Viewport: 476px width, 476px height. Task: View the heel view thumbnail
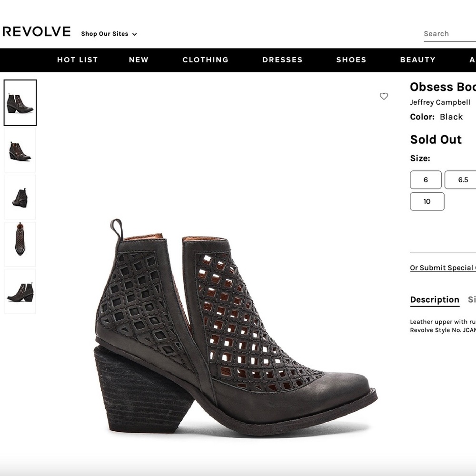click(20, 197)
